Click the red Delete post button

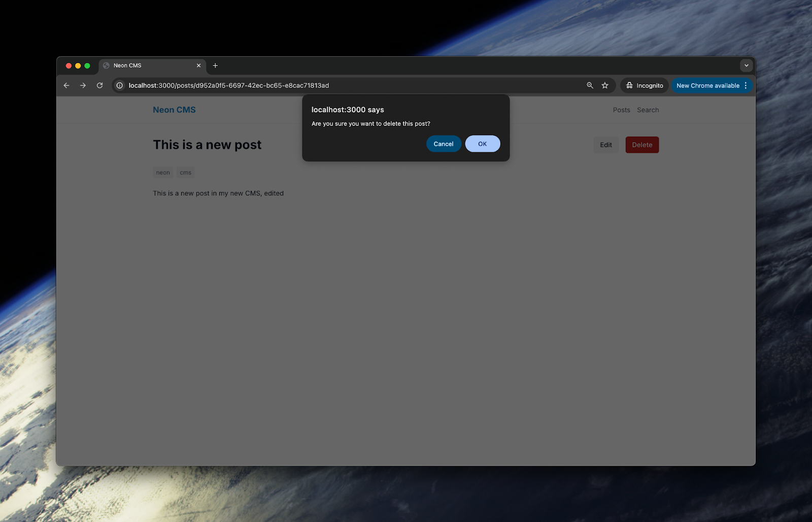(642, 145)
